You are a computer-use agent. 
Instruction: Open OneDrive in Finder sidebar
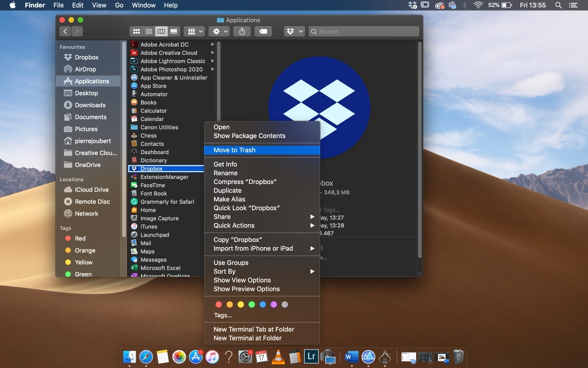point(88,165)
